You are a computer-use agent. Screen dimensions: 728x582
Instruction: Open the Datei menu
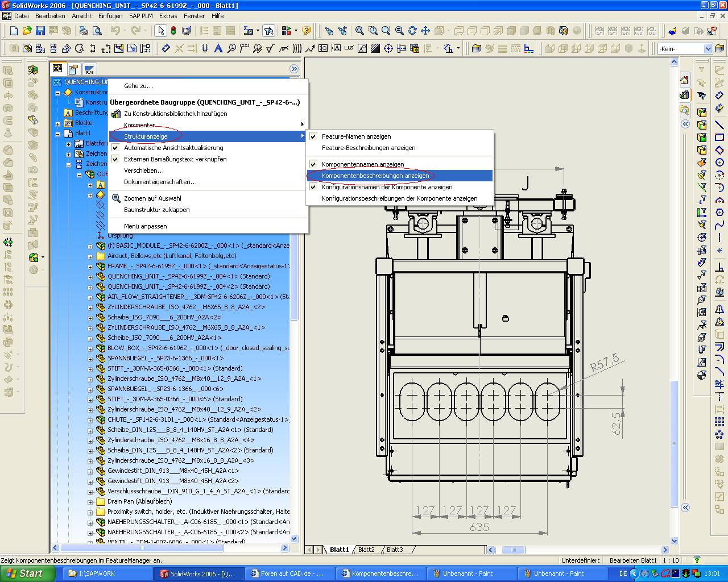pyautogui.click(x=22, y=16)
